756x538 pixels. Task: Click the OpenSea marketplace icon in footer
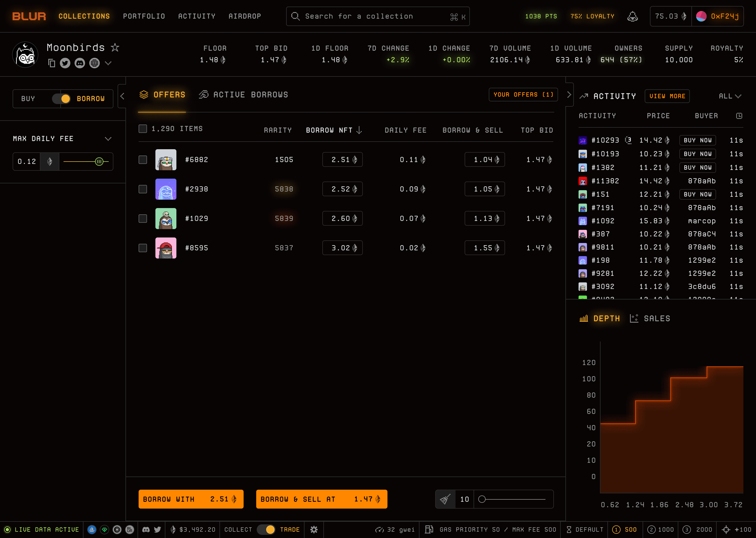click(92, 529)
